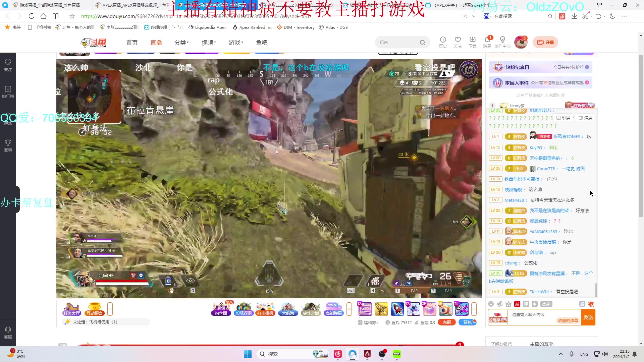This screenshot has width=644, height=362.
Task: Open the Windows Start button
Action: click(248, 354)
